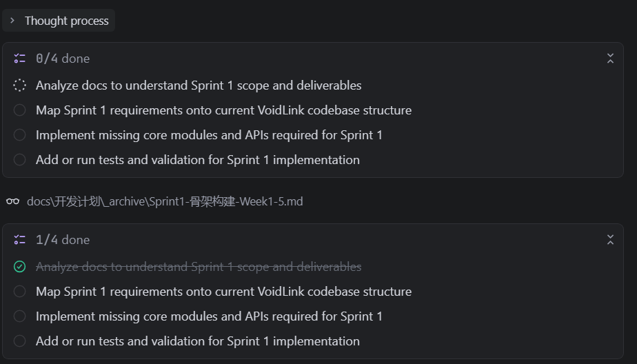Collapse the 0/4 done task list
The width and height of the screenshot is (637, 364).
tap(610, 59)
